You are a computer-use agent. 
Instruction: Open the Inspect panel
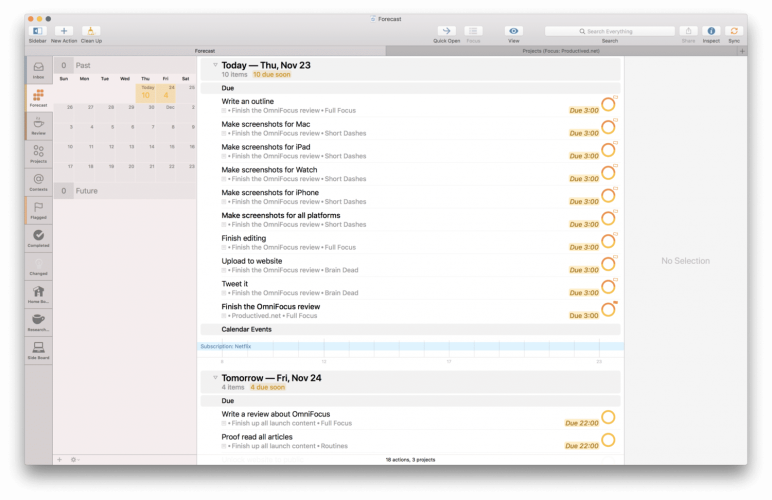(x=711, y=32)
